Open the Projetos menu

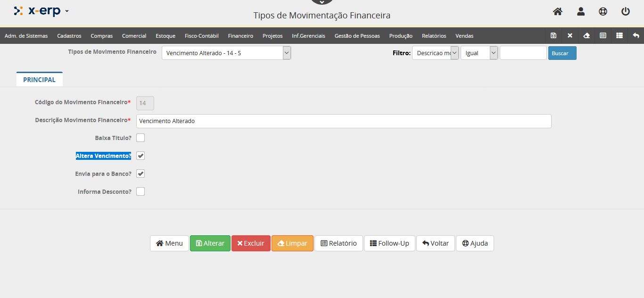[272, 35]
